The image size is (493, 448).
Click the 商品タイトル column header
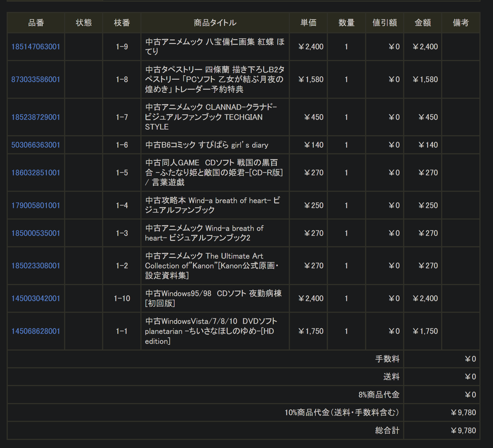[x=215, y=23]
